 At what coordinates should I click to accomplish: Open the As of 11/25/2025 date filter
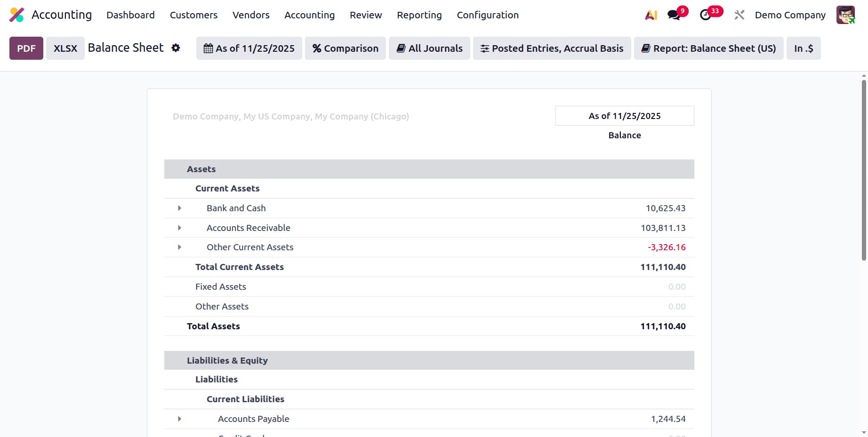pos(249,48)
